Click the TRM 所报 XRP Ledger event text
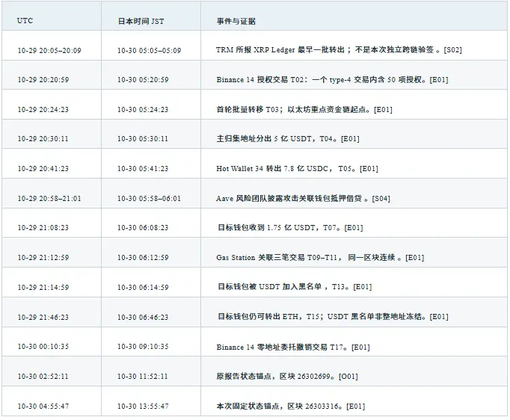This screenshot has height=420, width=510. pos(339,50)
